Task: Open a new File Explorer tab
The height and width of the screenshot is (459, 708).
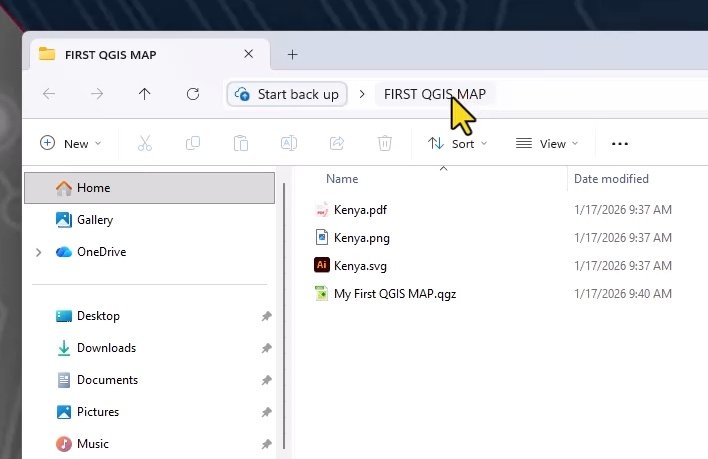Action: 293,55
